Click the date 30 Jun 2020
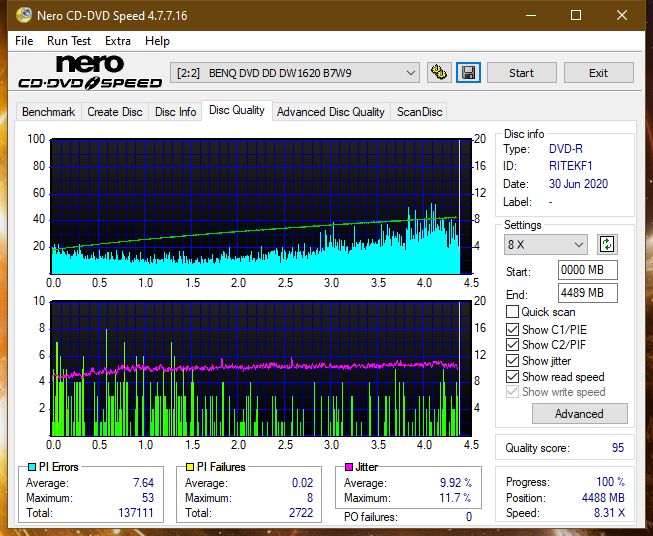 [x=578, y=184]
